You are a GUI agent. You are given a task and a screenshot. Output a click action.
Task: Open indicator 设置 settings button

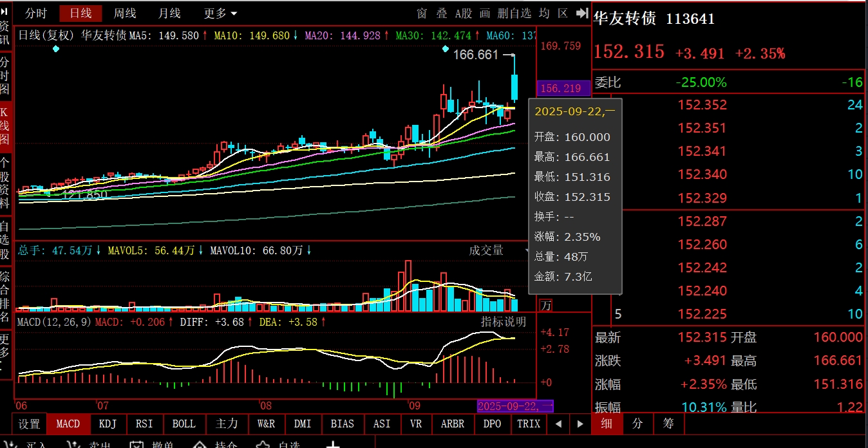pos(29,424)
